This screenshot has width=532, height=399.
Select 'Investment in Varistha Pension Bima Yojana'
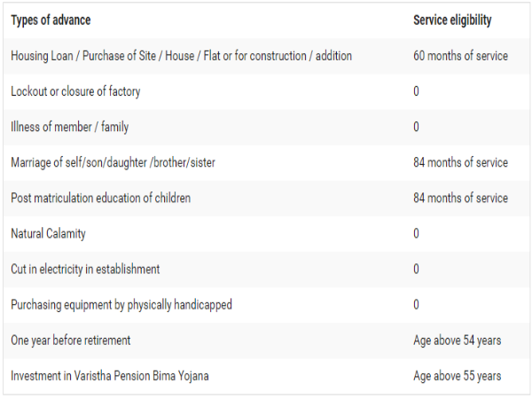pyautogui.click(x=110, y=376)
